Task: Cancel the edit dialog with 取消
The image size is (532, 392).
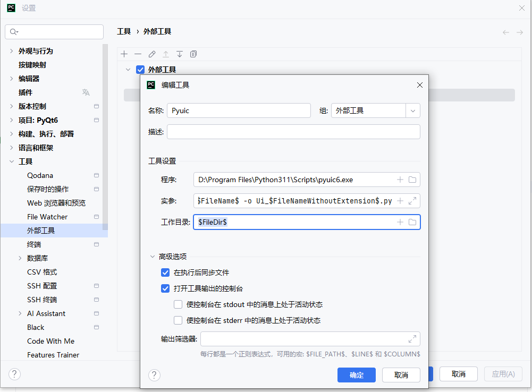Action: click(x=401, y=374)
